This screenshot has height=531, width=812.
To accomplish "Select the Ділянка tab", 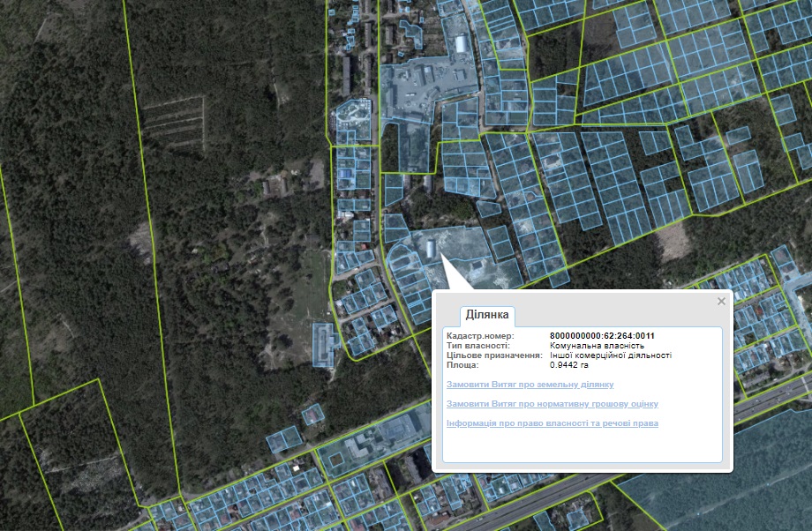I will 487,316.
